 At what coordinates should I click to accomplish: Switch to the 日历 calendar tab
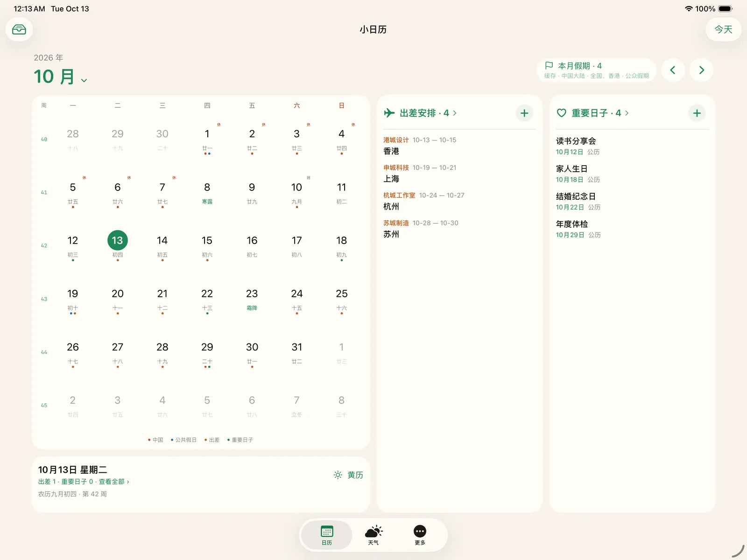tap(327, 535)
